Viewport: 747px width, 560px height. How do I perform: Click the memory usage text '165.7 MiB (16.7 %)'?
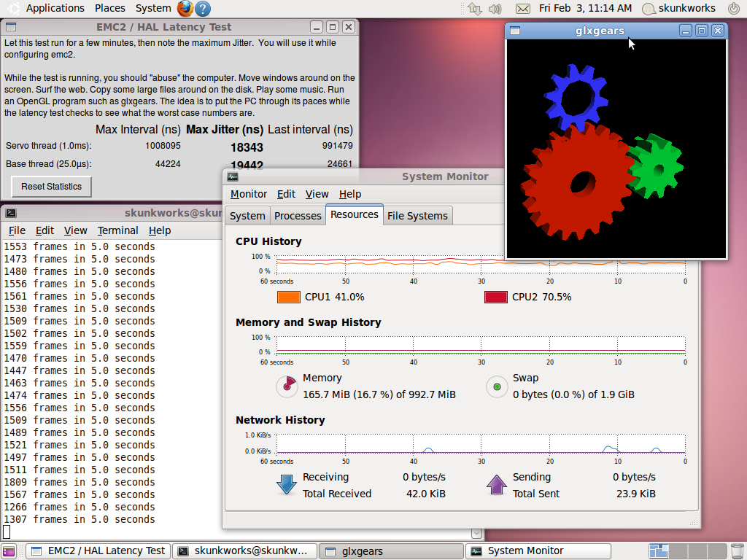(348, 394)
